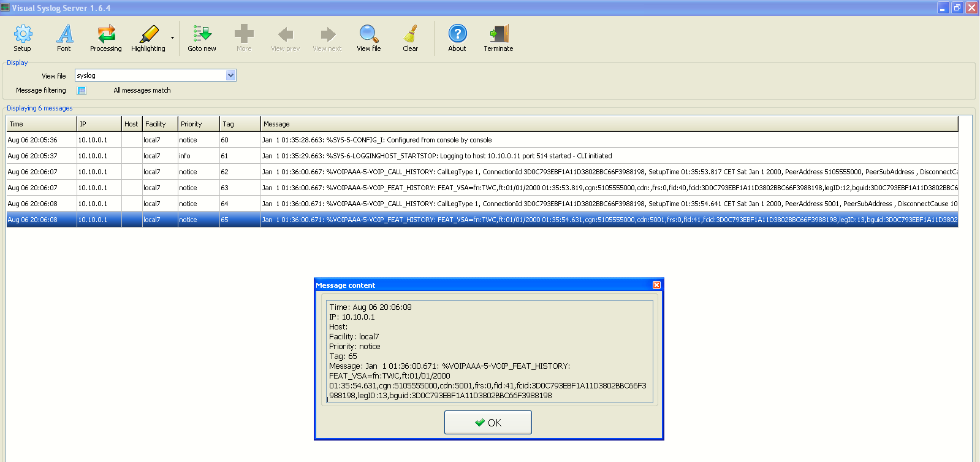
Task: Open the Setup gear tool
Action: (x=23, y=39)
